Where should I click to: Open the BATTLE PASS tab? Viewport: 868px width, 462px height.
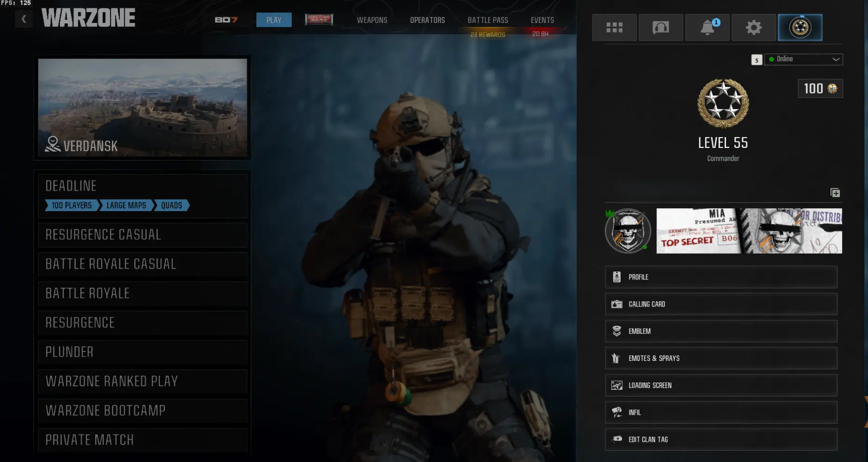[x=488, y=20]
